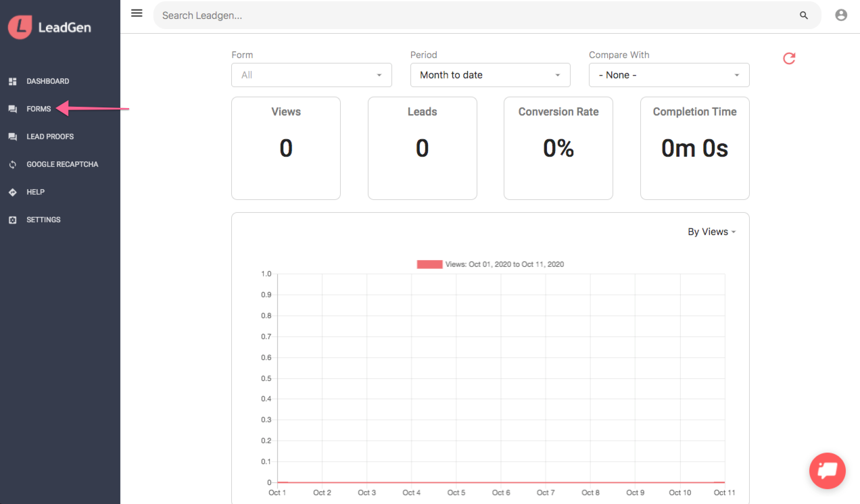Image resolution: width=860 pixels, height=504 pixels.
Task: Click the Help diamond icon in sidebar
Action: (12, 192)
